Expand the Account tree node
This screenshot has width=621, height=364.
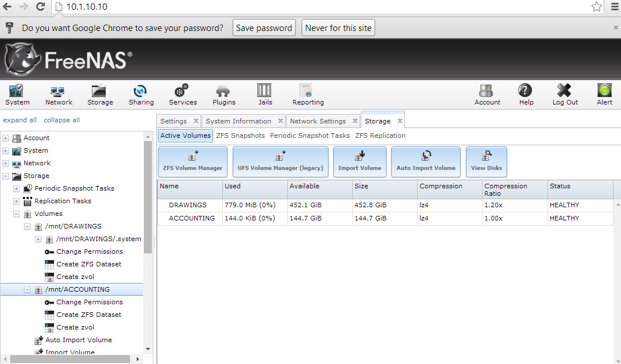coord(6,138)
